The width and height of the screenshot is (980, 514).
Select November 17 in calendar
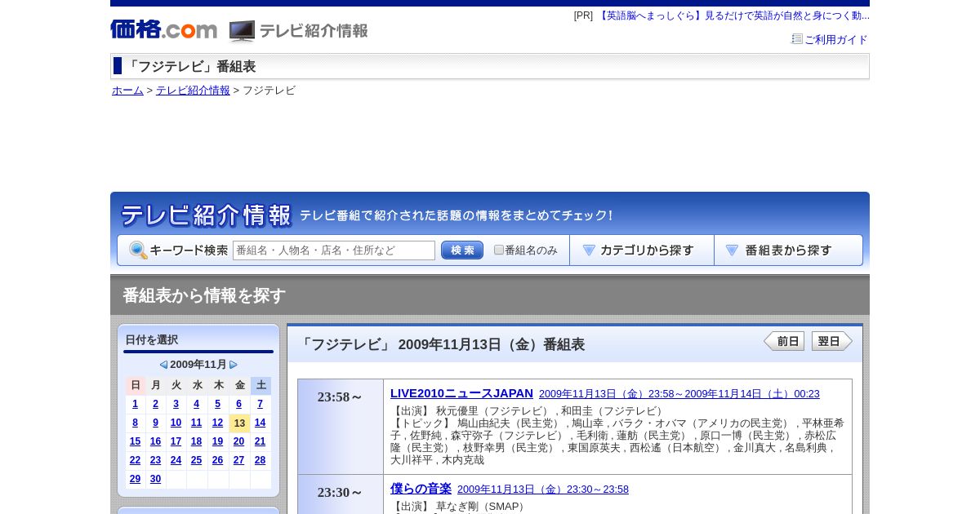(176, 441)
